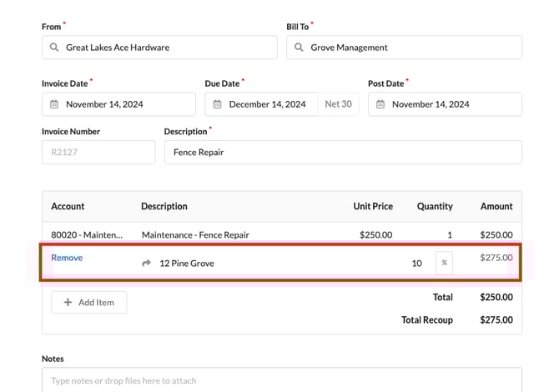Click the search icon in the From field

pos(54,48)
